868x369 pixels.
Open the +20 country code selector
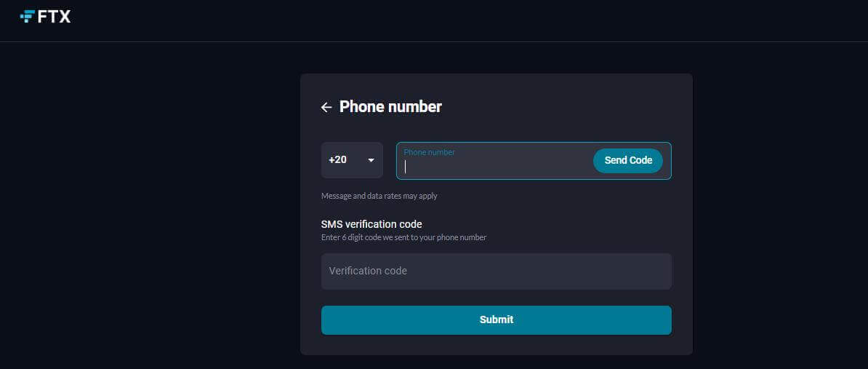(x=352, y=160)
